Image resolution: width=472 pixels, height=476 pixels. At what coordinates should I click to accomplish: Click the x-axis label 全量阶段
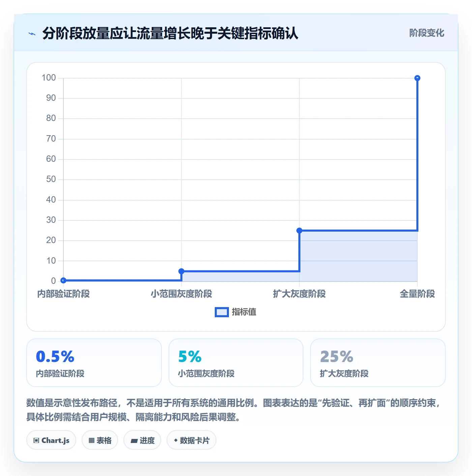tap(417, 294)
